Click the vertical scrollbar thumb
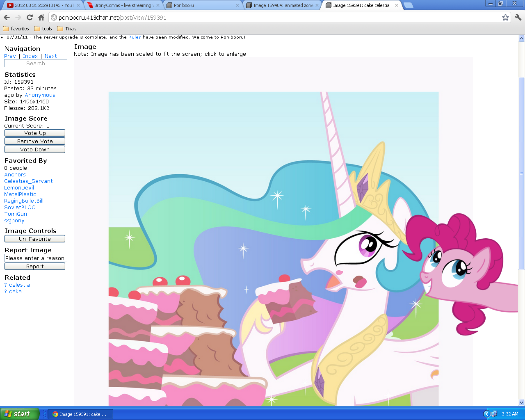Viewport: 525px width, 420px height. (522, 174)
